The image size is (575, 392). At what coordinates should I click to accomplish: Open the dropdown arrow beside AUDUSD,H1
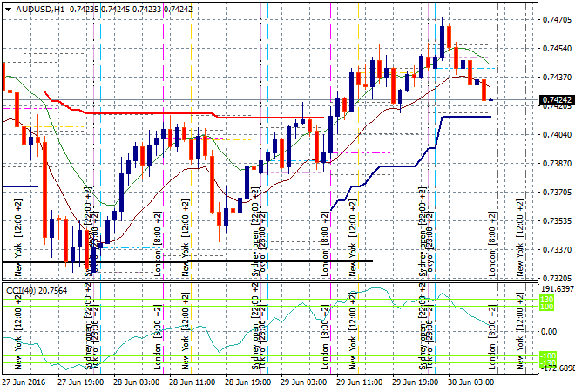click(x=8, y=8)
